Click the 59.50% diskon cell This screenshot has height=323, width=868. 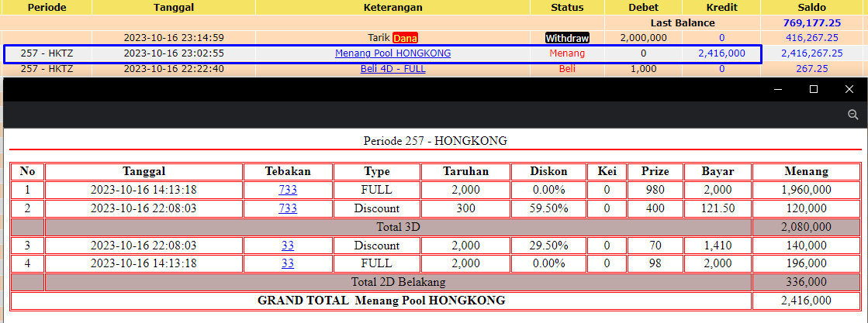coord(548,208)
